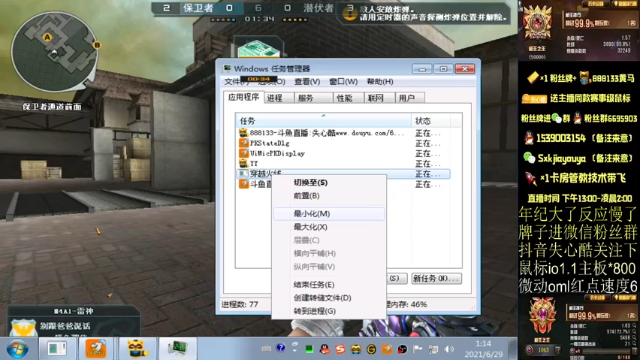This screenshot has width=640, height=360.
Task: Select the 穿越火线 task row
Action: click(344, 174)
